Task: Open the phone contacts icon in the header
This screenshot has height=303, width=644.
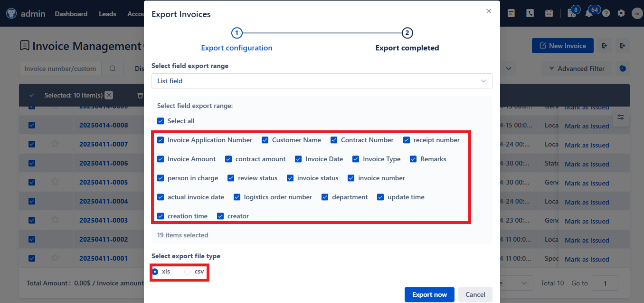Action: click(x=530, y=13)
